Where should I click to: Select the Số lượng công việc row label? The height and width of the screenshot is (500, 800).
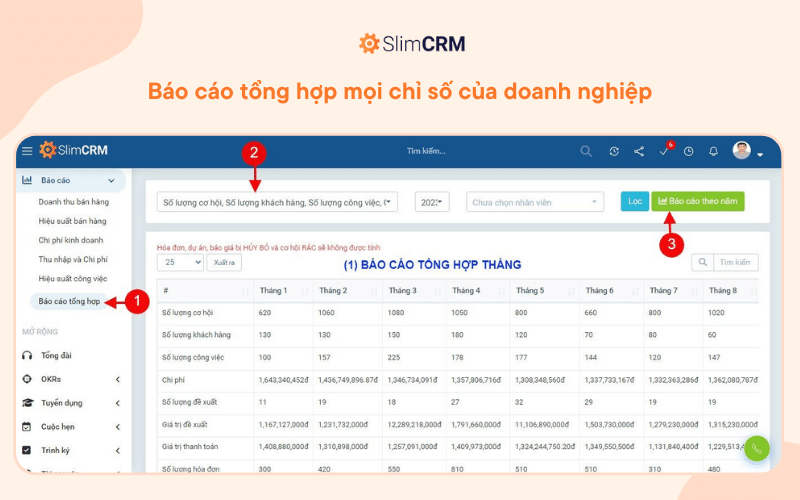(193, 357)
